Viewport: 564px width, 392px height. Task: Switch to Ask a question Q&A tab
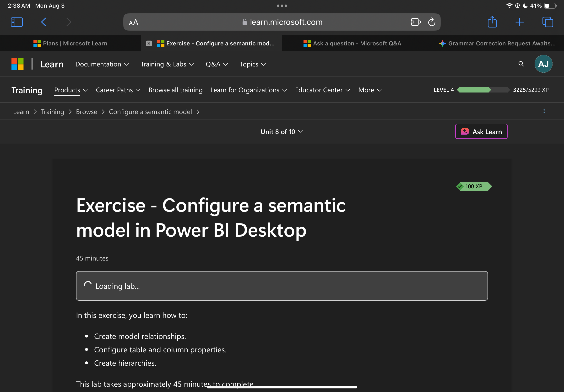[352, 44]
